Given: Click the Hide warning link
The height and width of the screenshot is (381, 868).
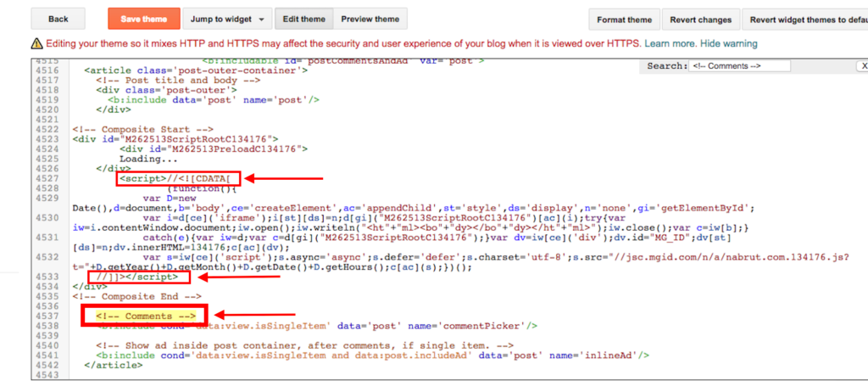Looking at the screenshot, I should pyautogui.click(x=728, y=43).
